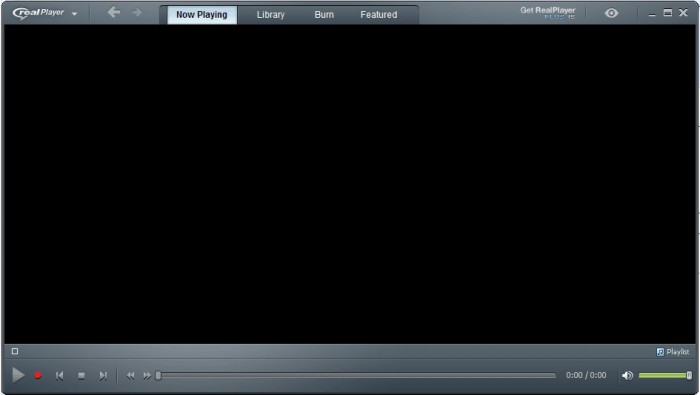The width and height of the screenshot is (700, 395).
Task: Switch to the Now Playing tab
Action: (202, 15)
